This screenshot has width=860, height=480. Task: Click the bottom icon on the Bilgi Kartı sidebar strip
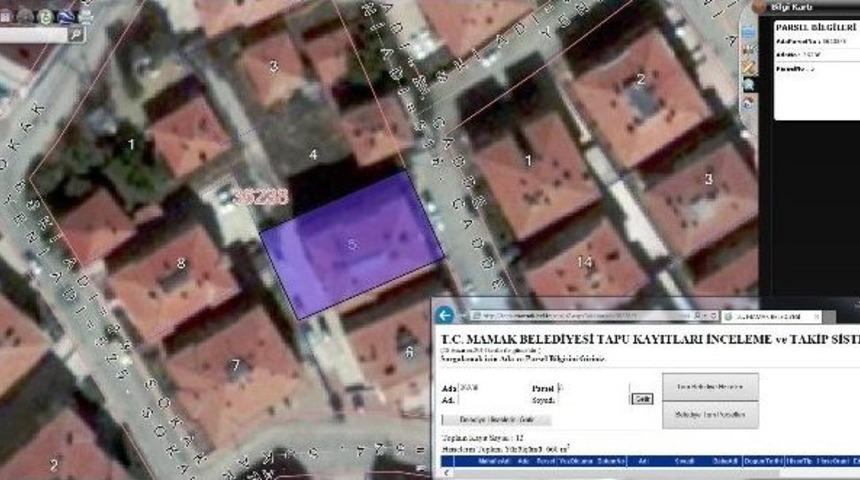pyautogui.click(x=749, y=103)
